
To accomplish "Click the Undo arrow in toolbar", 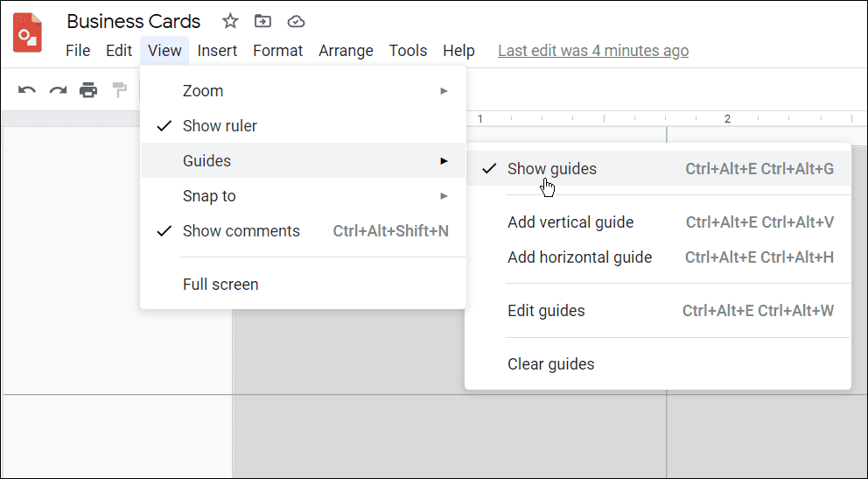I will pyautogui.click(x=26, y=89).
